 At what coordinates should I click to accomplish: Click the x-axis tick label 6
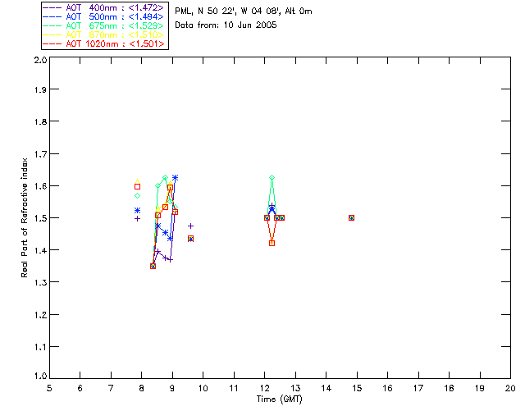click(x=80, y=388)
